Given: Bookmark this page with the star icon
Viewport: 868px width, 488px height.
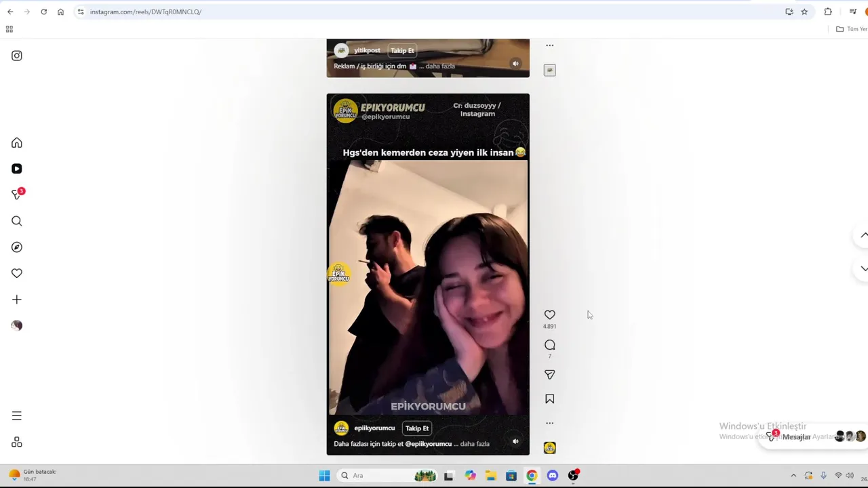Looking at the screenshot, I should pyautogui.click(x=804, y=12).
